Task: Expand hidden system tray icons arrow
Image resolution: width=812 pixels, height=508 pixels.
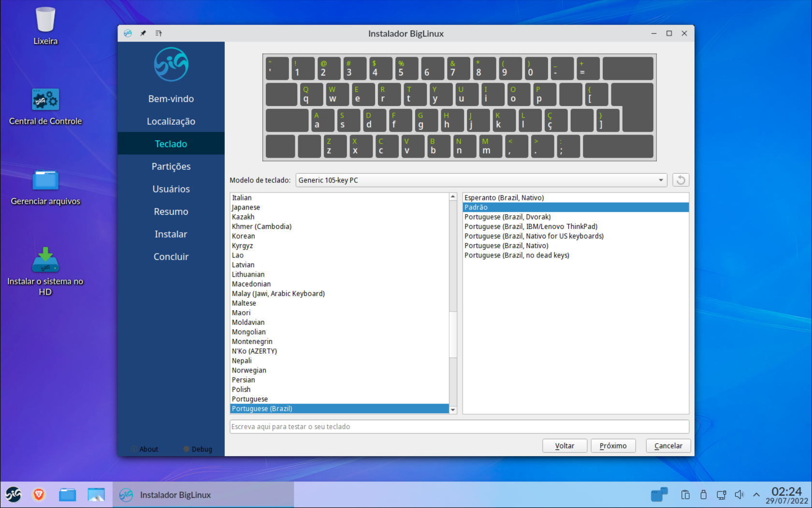Action: point(756,494)
